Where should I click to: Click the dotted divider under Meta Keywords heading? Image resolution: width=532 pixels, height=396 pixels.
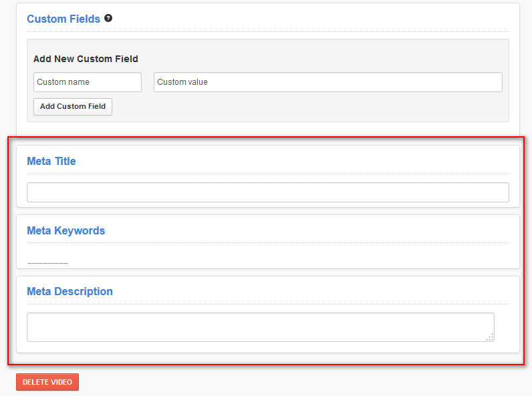[267, 242]
